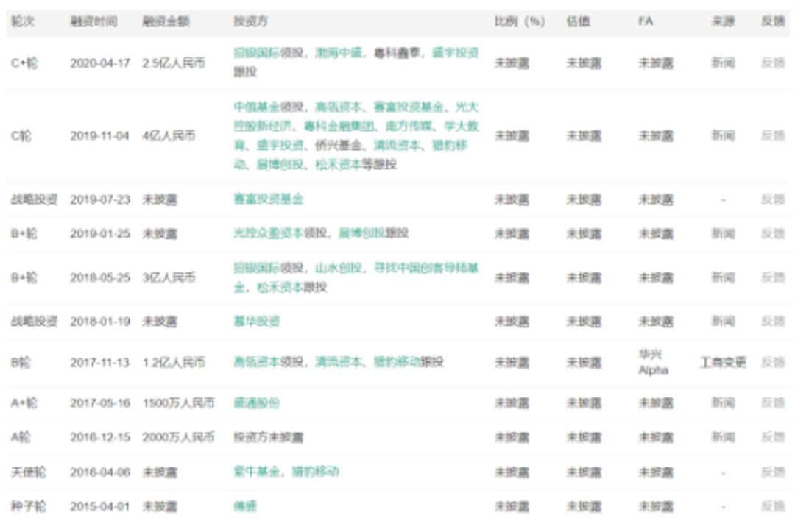Click the 嘉华投资 investor link
The width and height of the screenshot is (795, 532).
(257, 322)
